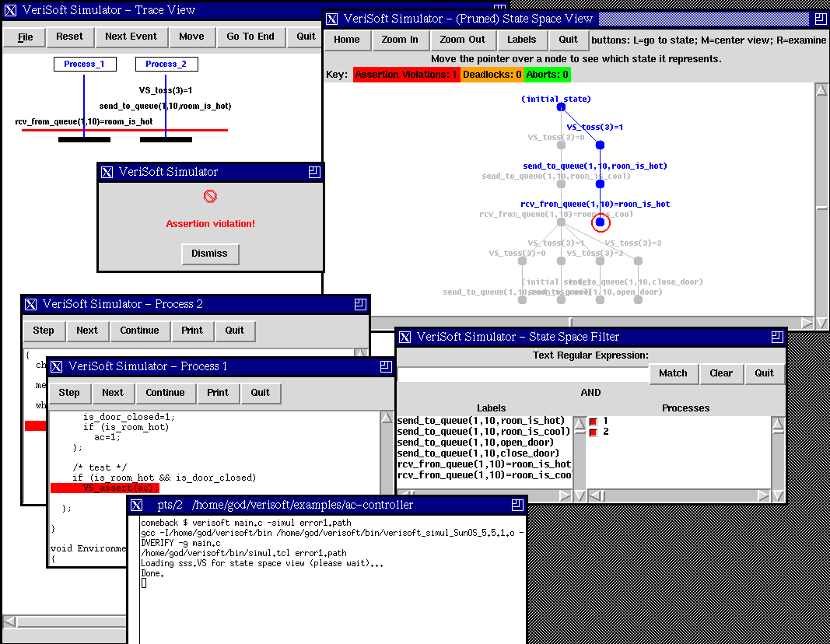Click up arrow of State Space scrollbar
Screen dimensions: 830x644
[821, 89]
